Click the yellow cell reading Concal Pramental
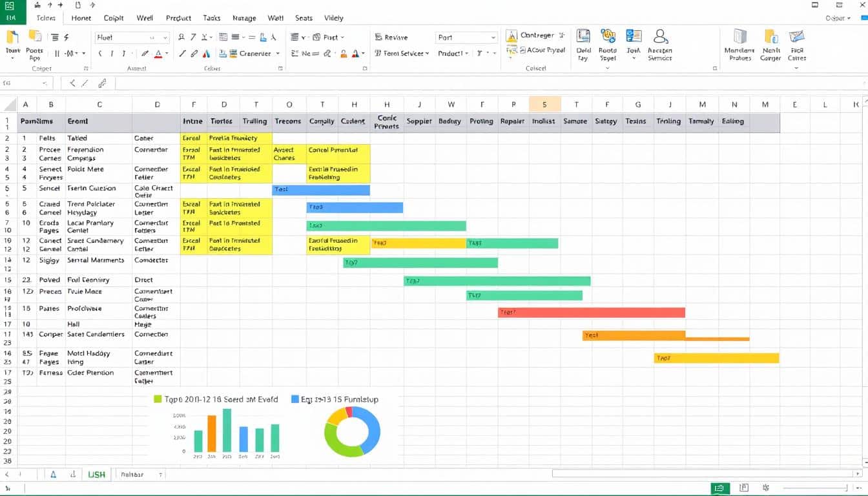This screenshot has width=868, height=496. tap(338, 154)
